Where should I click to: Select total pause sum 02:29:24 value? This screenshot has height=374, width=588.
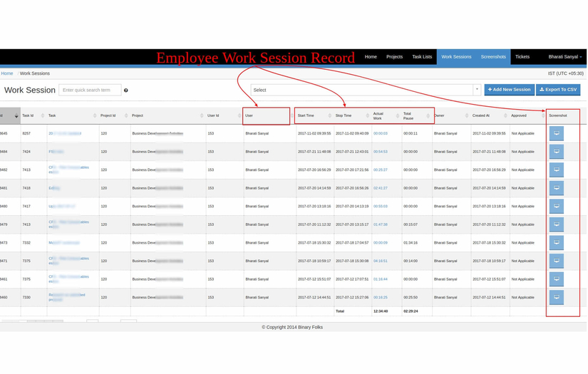tap(411, 311)
